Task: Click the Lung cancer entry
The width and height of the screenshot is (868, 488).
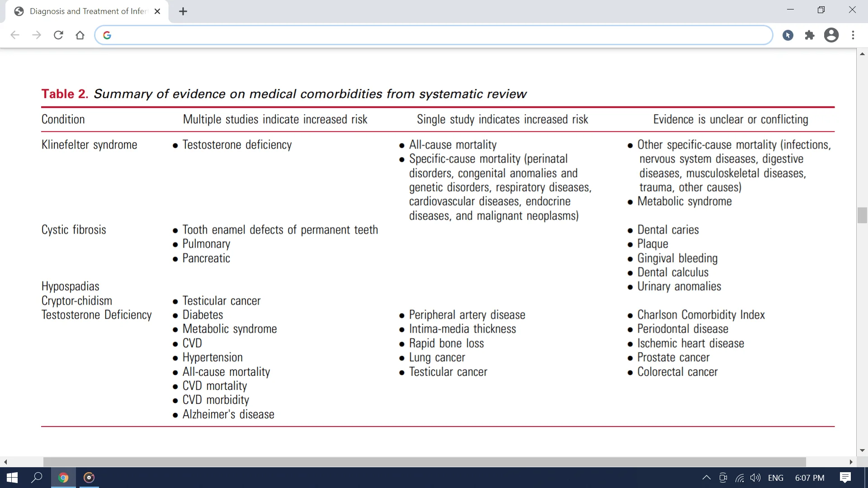Action: pyautogui.click(x=437, y=357)
